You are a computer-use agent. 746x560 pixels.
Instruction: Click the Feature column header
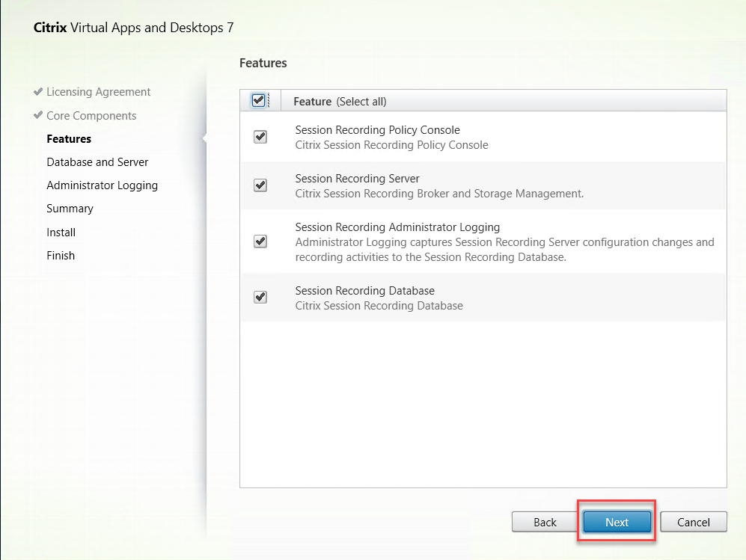pyautogui.click(x=312, y=102)
